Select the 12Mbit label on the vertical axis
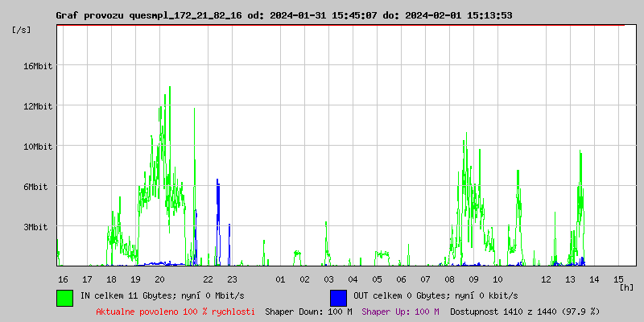Viewport: 644px width, 322px height. (x=37, y=106)
